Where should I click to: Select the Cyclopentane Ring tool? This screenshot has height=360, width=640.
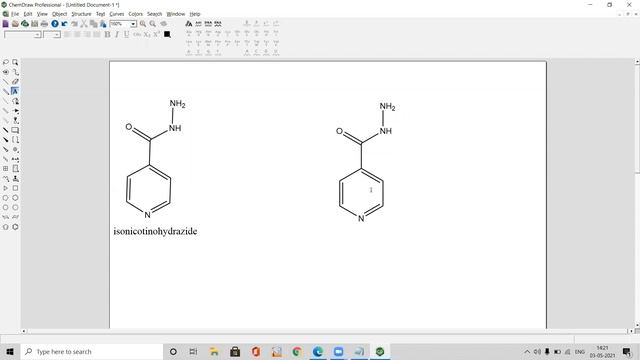6,198
